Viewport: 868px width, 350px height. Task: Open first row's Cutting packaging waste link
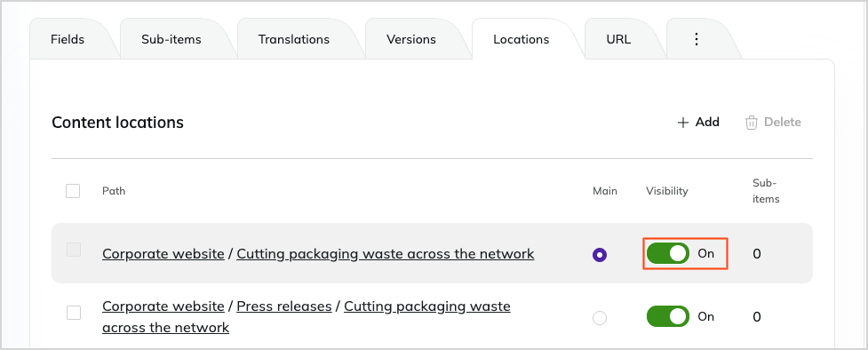(386, 254)
